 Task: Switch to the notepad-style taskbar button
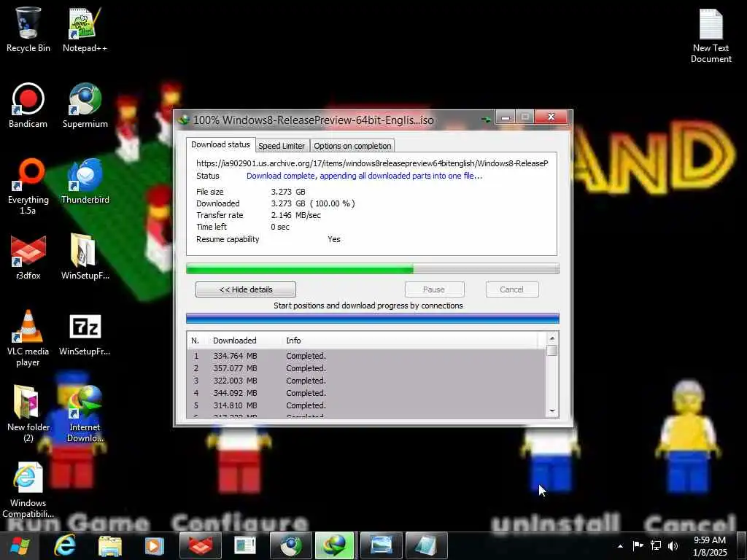click(426, 545)
